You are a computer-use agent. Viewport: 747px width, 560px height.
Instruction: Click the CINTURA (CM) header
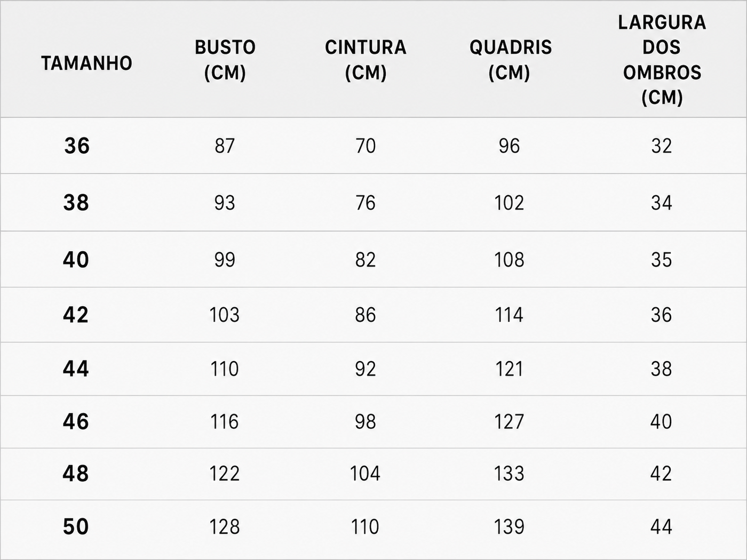(x=365, y=60)
